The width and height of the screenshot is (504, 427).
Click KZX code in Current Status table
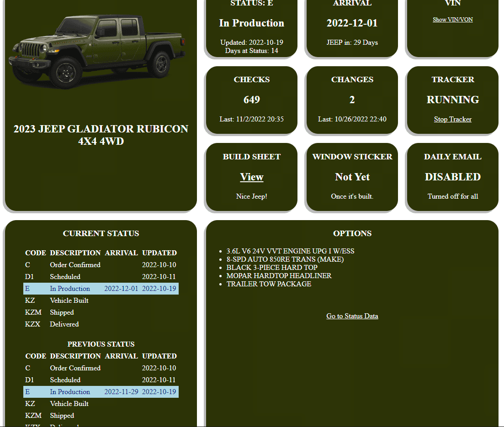point(32,324)
